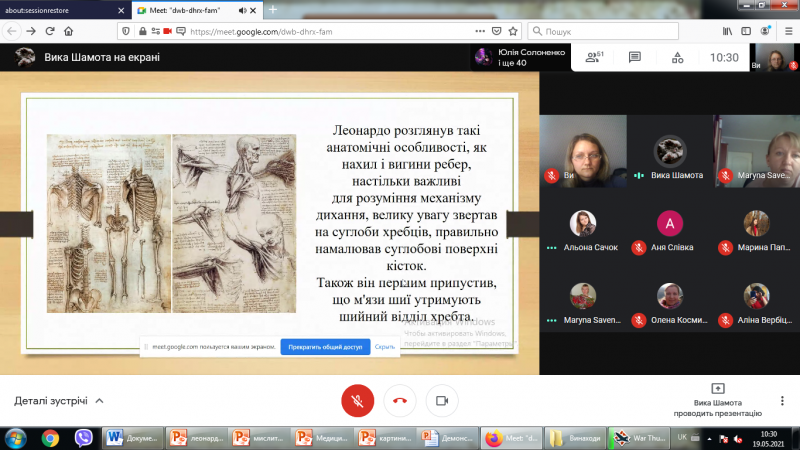Switch to картини... PowerPoint taskbar window
This screenshot has width=800, height=450.
(x=385, y=438)
